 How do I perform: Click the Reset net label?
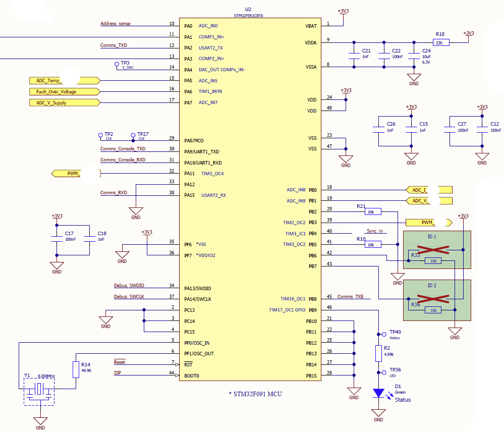(120, 362)
